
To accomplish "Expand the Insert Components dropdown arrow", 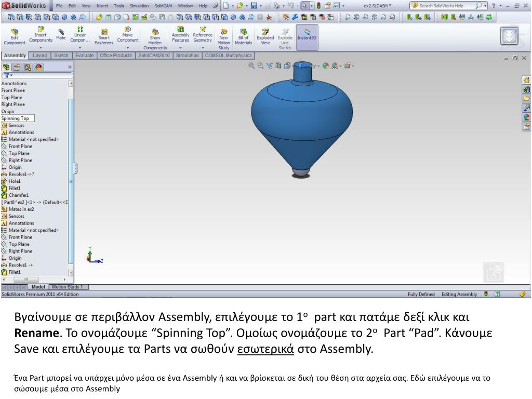I will point(41,48).
